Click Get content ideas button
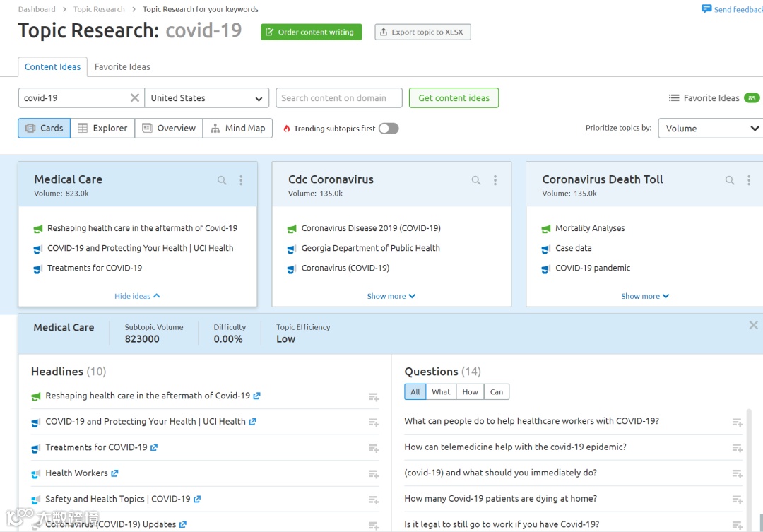 click(x=454, y=97)
